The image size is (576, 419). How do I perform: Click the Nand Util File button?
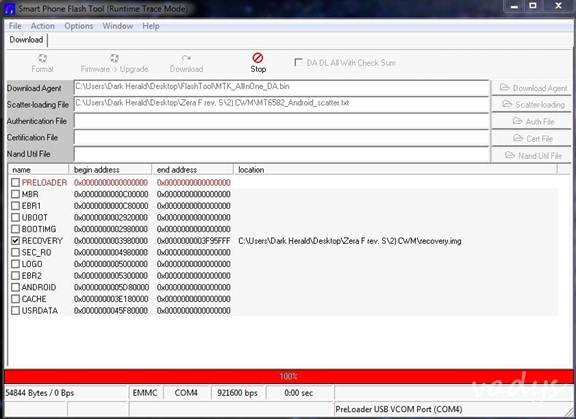click(531, 155)
